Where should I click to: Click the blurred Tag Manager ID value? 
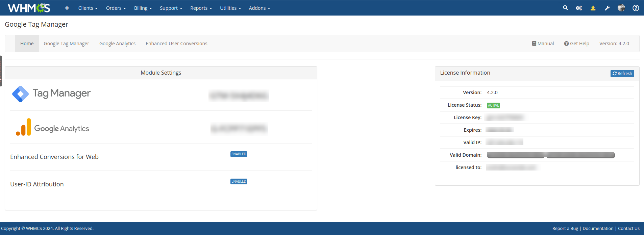(x=239, y=96)
